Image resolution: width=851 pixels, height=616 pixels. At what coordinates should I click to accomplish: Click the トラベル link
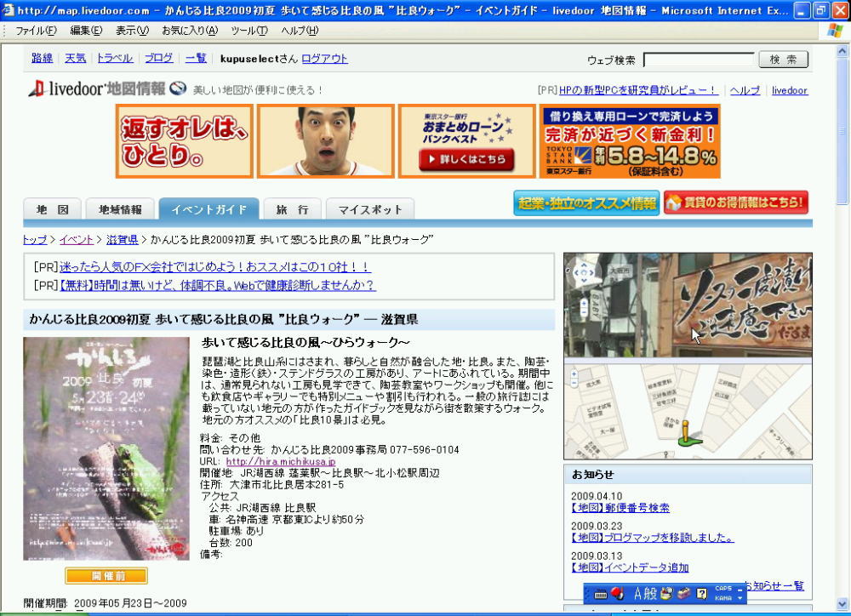pyautogui.click(x=115, y=58)
